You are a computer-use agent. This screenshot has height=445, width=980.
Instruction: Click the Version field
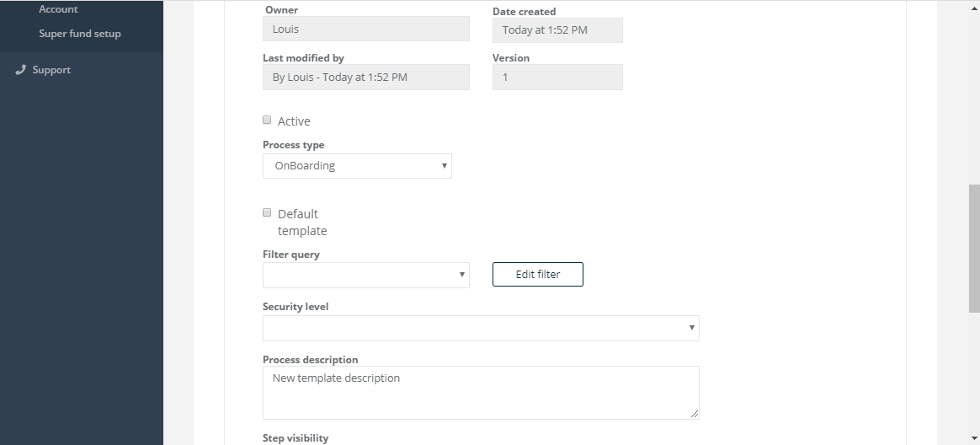click(x=557, y=77)
